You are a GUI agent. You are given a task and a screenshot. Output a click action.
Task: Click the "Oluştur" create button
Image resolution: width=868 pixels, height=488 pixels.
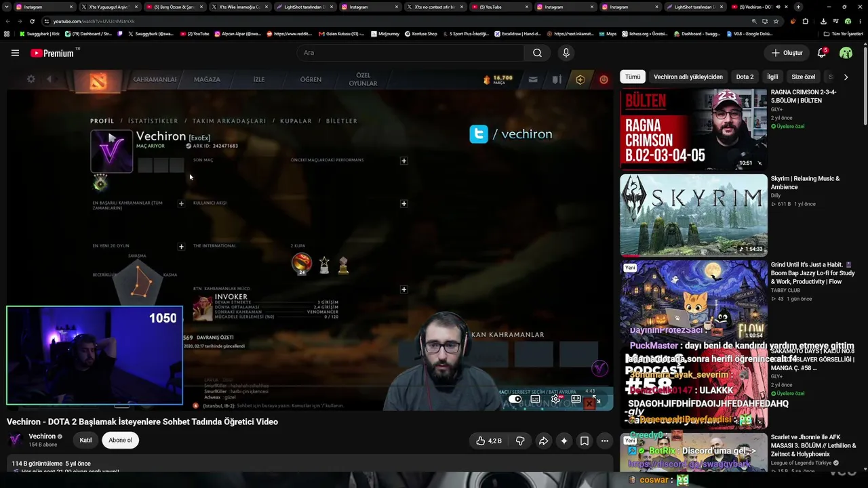tap(787, 53)
